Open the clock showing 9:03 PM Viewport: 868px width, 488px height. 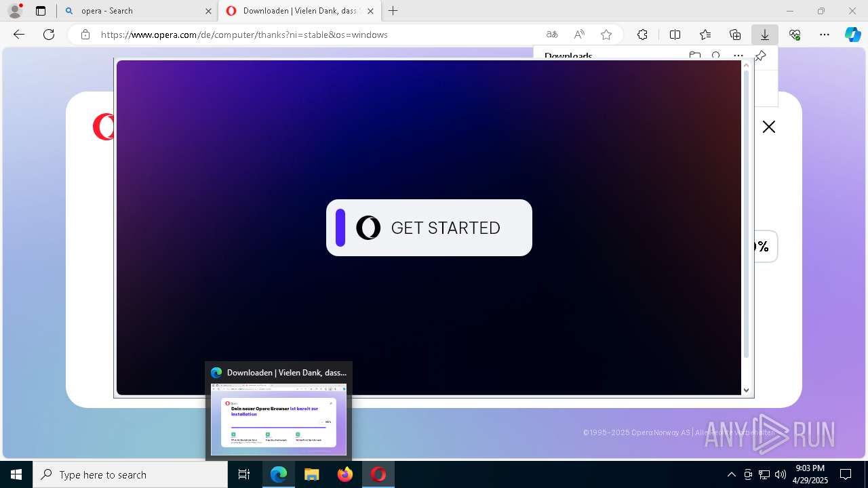[x=810, y=474]
